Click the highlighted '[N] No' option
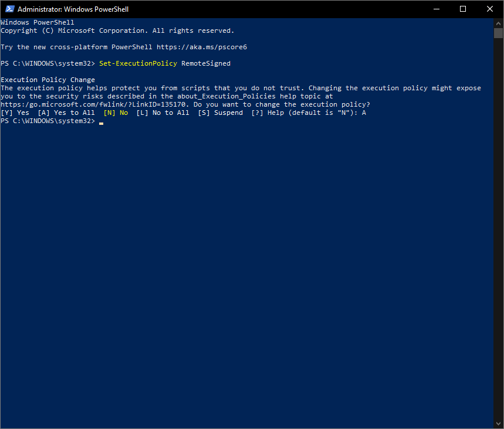 click(116, 113)
